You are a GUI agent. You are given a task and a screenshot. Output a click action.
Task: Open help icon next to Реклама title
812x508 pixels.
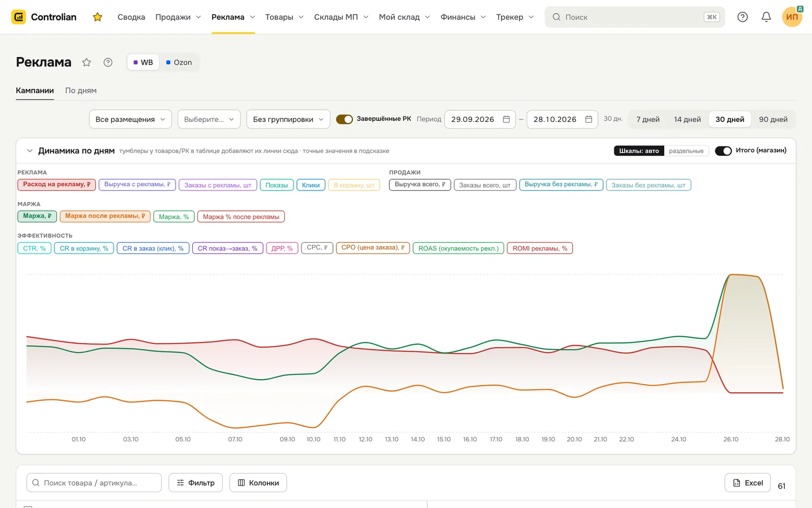coord(108,62)
